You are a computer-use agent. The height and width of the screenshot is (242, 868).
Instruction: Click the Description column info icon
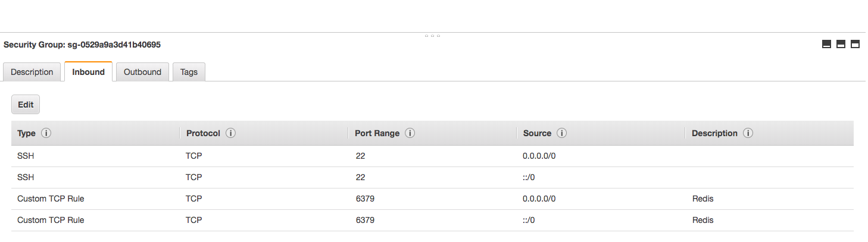pos(748,133)
